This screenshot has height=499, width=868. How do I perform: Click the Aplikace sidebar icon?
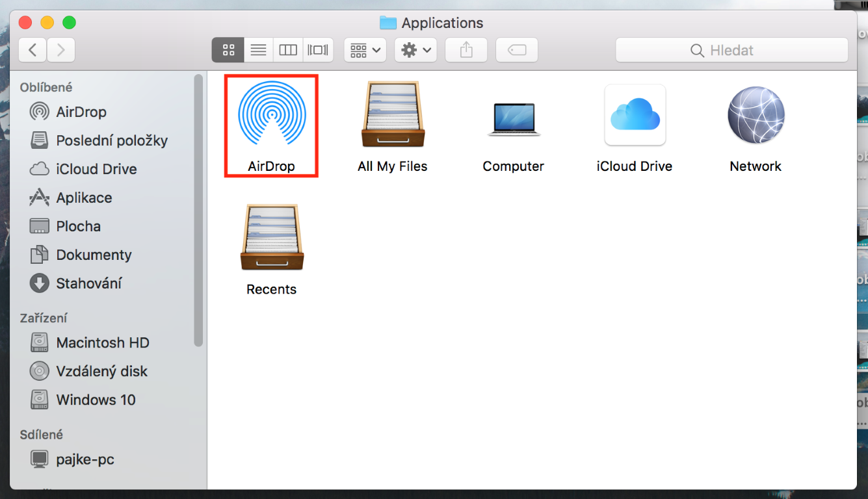[x=40, y=198]
